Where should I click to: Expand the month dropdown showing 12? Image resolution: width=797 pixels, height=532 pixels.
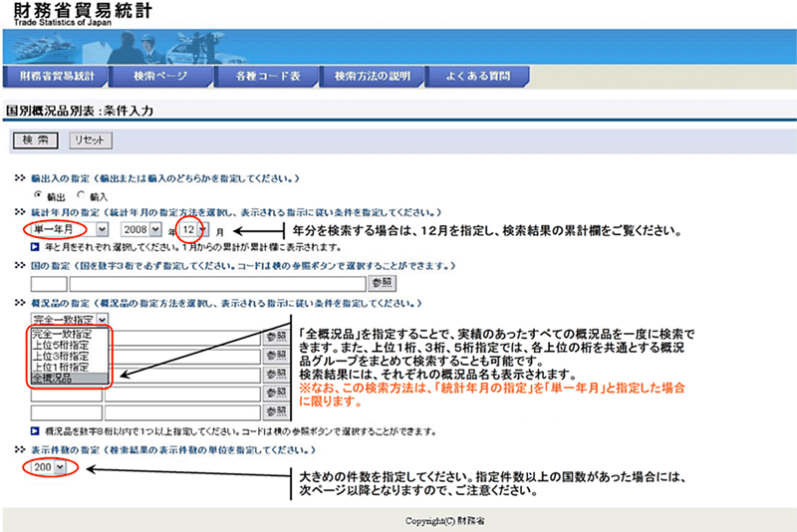[194, 230]
